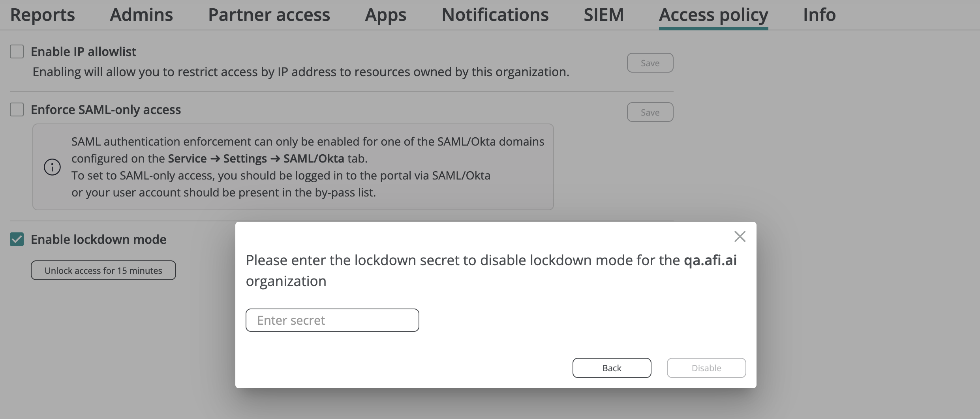The height and width of the screenshot is (419, 980).
Task: Close the lockdown secret dialog
Action: [x=740, y=236]
